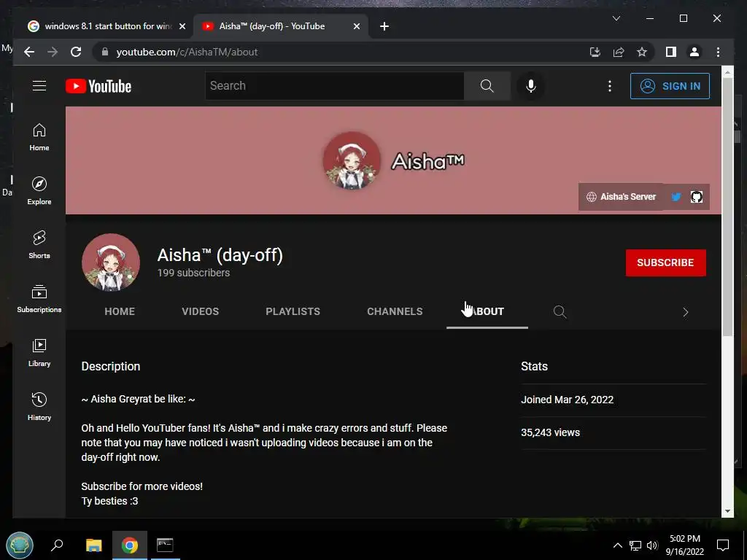Share this page icon in address bar
The image size is (747, 560).
(619, 52)
